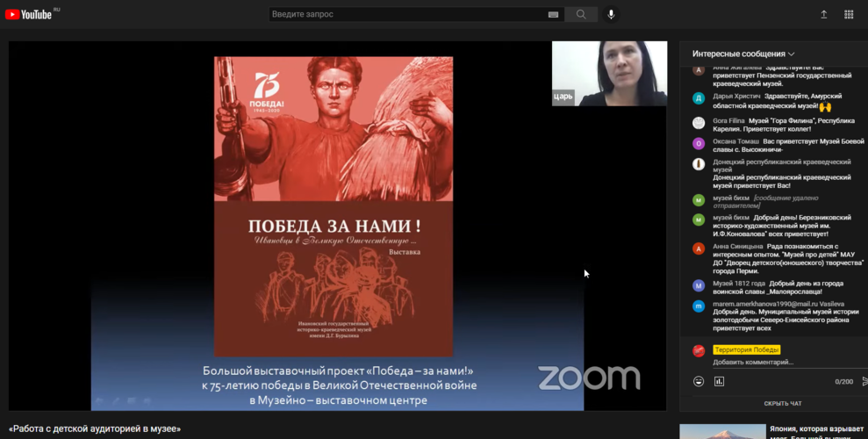Click the speaker webcam in the video
This screenshot has width=868, height=439.
coord(608,74)
